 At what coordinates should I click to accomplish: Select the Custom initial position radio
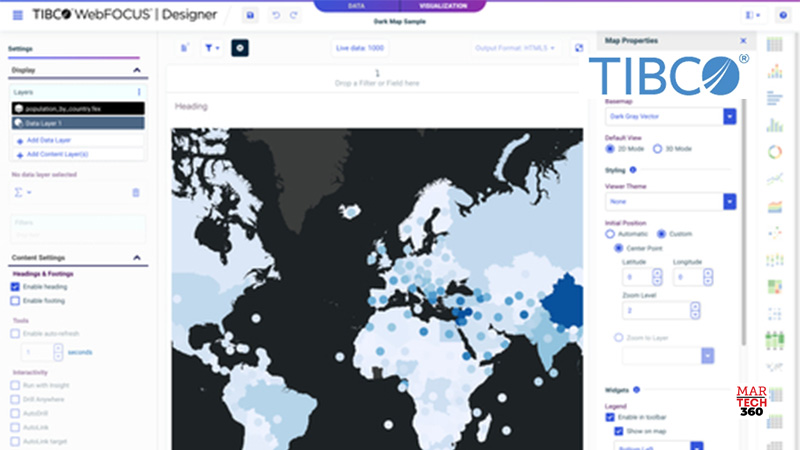point(661,234)
